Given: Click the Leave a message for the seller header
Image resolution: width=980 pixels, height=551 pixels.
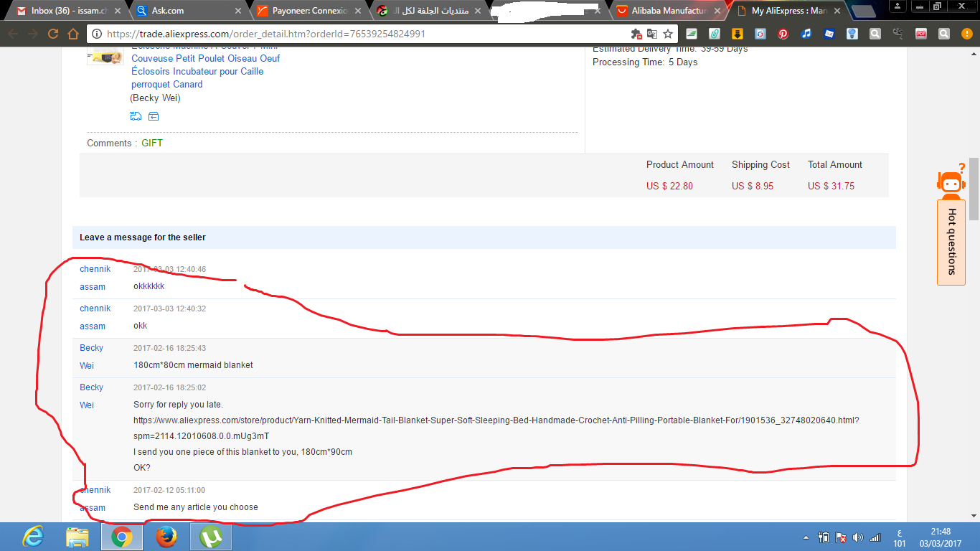Looking at the screenshot, I should pyautogui.click(x=143, y=237).
